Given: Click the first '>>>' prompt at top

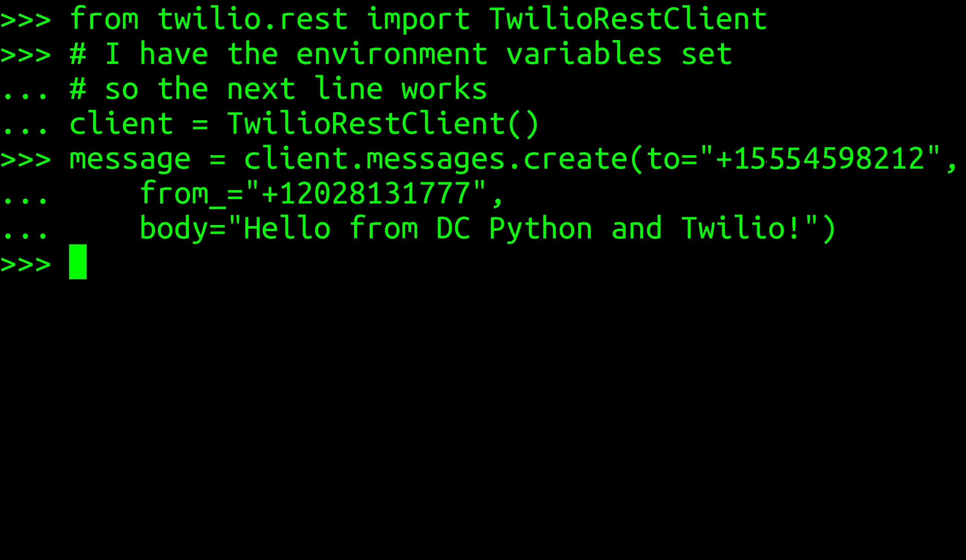Looking at the screenshot, I should coord(26,19).
